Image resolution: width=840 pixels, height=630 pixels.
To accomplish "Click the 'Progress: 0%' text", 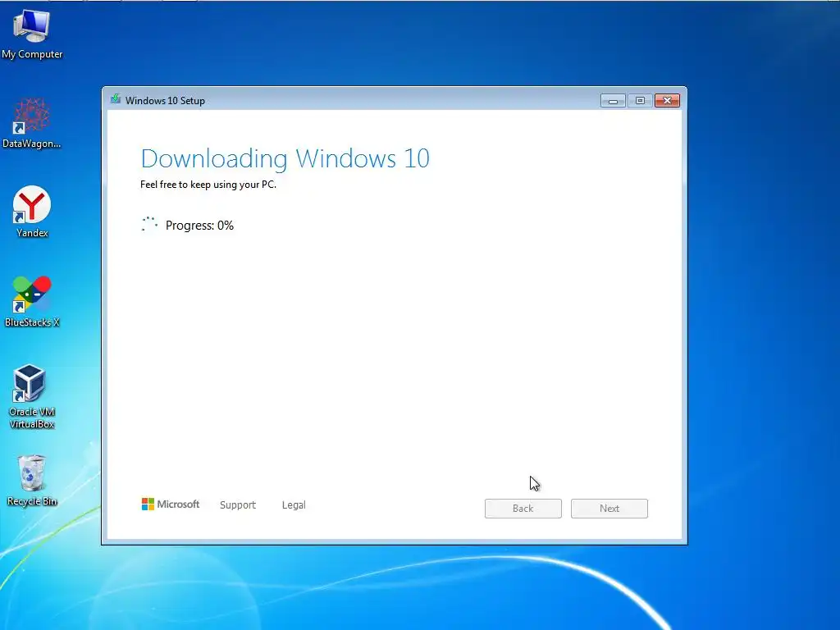I will click(199, 226).
